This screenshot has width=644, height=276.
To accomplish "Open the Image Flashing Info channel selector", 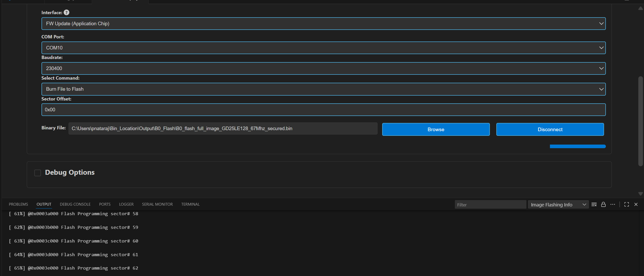I will tap(558, 205).
